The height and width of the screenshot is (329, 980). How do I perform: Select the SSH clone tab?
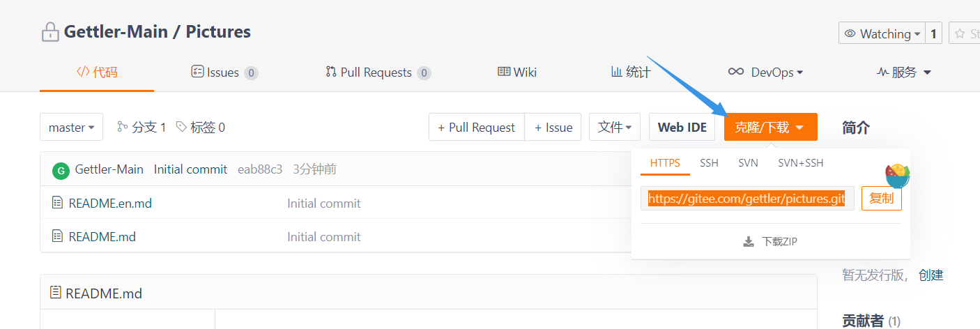pyautogui.click(x=709, y=163)
